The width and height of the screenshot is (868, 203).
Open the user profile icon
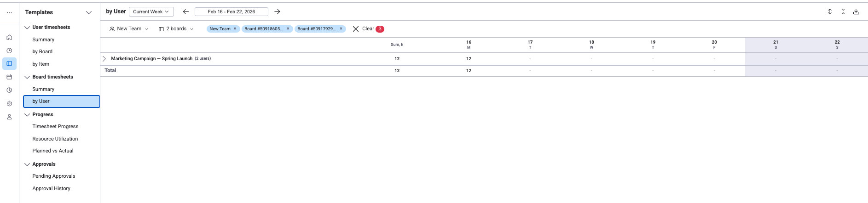[x=9, y=117]
